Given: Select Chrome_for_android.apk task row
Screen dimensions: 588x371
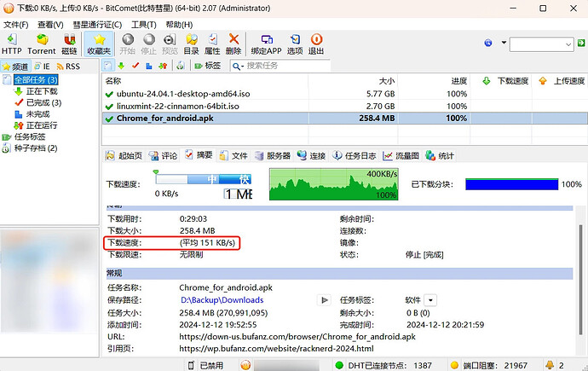Looking at the screenshot, I should click(344, 119).
